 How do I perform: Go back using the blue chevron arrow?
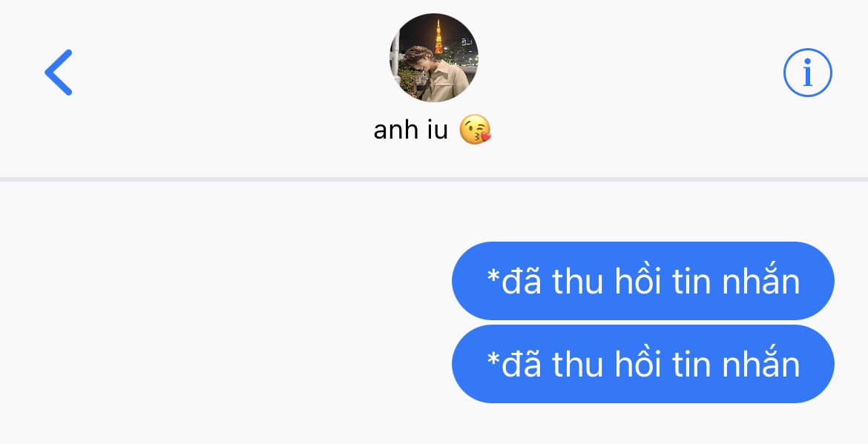pos(59,73)
